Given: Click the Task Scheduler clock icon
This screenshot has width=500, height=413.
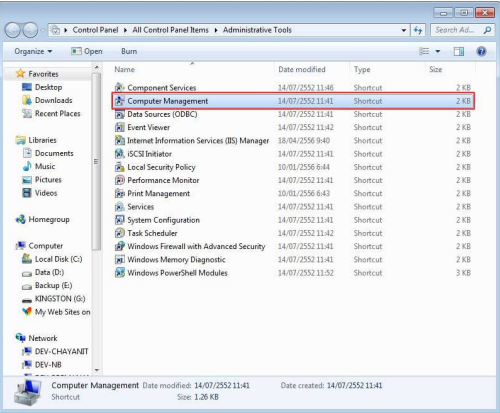Looking at the screenshot, I should click(120, 233).
